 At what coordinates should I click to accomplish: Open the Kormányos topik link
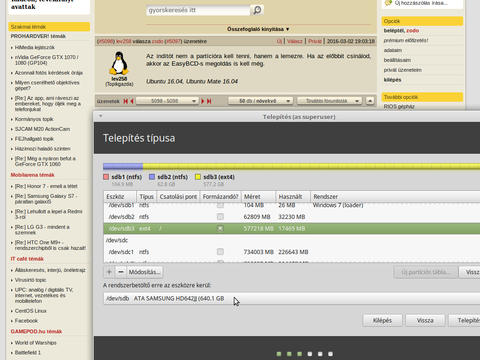[34, 119]
